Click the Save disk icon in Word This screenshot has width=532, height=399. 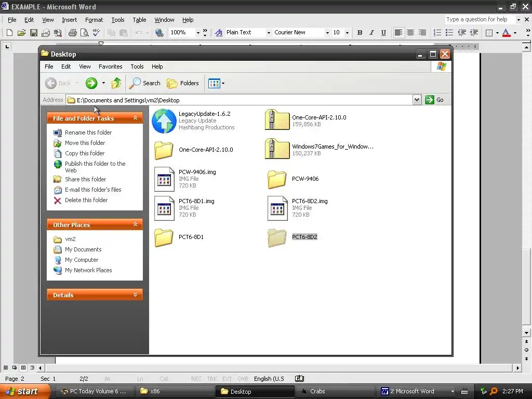pyautogui.click(x=34, y=33)
